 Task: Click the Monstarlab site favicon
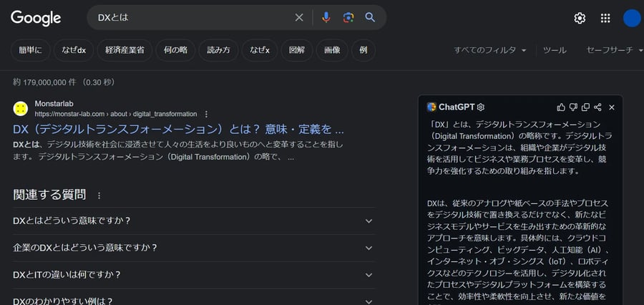(x=21, y=109)
